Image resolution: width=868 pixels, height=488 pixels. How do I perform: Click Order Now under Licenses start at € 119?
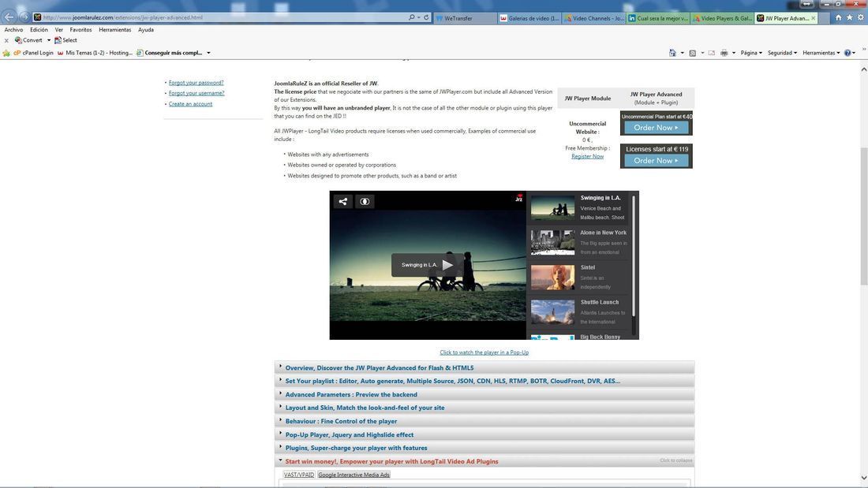[x=656, y=161]
